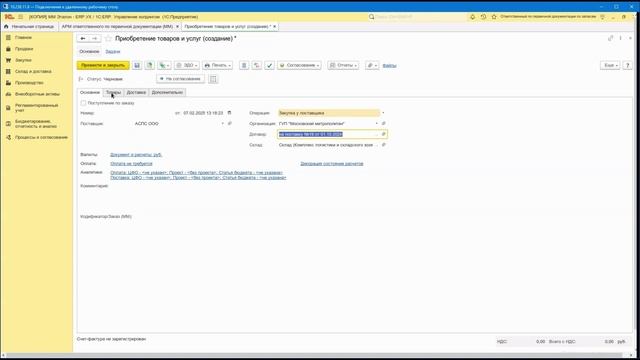Open the Оплата: ЦФО analytics link
This screenshot has height=360, width=640.
(196, 173)
